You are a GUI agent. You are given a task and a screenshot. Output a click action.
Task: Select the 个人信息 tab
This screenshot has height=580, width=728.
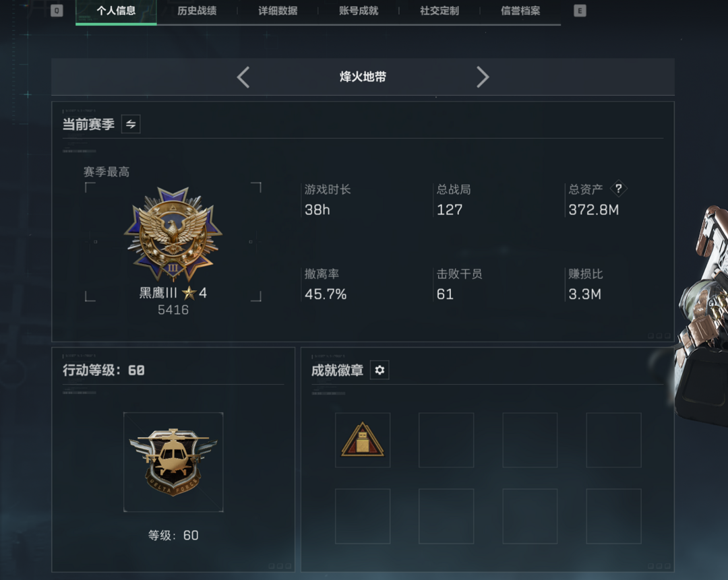tap(116, 11)
